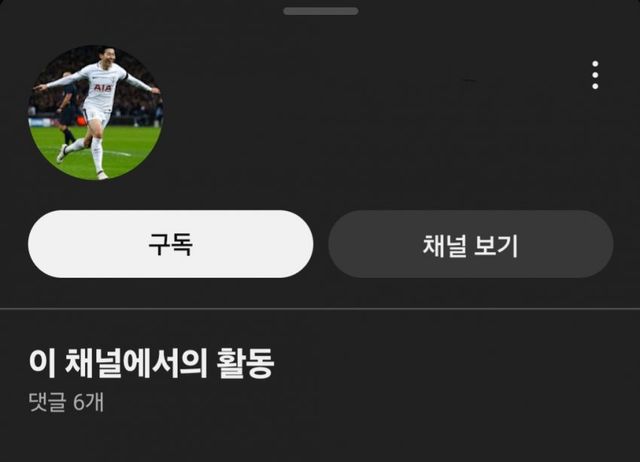This screenshot has width=640, height=462.
Task: Select the 이 채널에서의 활동 heading
Action: click(x=151, y=363)
